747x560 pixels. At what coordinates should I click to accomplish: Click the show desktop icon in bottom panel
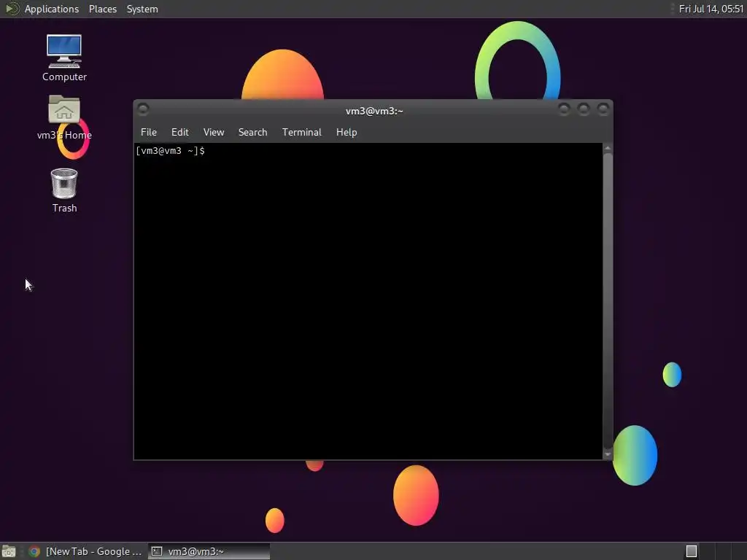pos(9,551)
